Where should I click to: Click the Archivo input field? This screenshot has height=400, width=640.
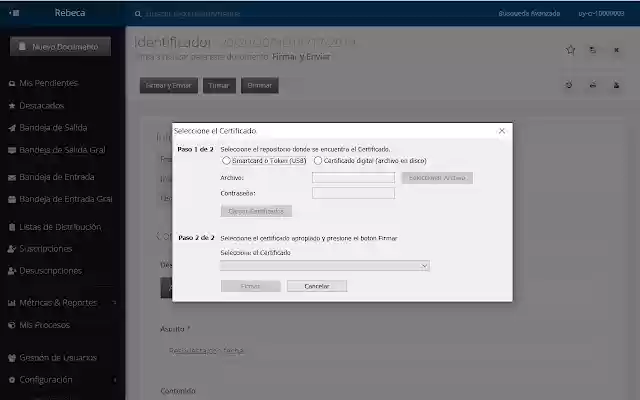353,178
